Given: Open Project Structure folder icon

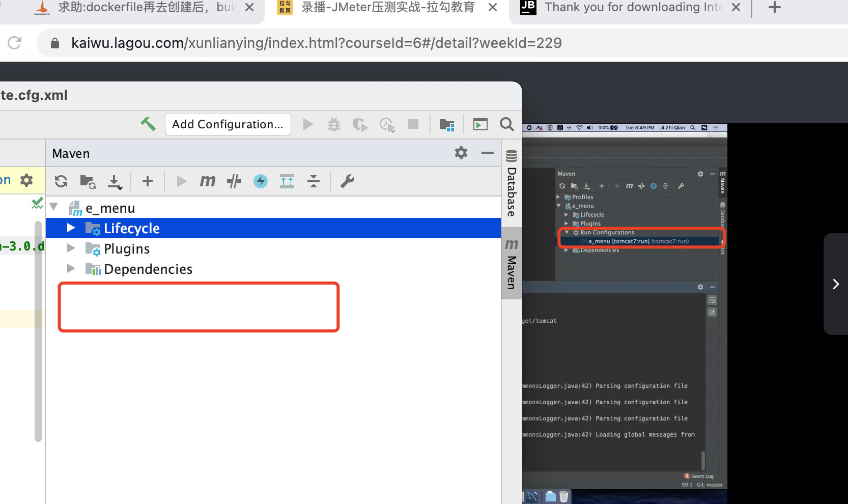Looking at the screenshot, I should pos(447,124).
